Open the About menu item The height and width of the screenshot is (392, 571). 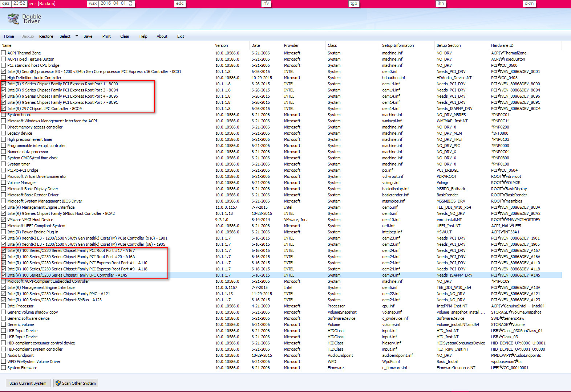[162, 36]
